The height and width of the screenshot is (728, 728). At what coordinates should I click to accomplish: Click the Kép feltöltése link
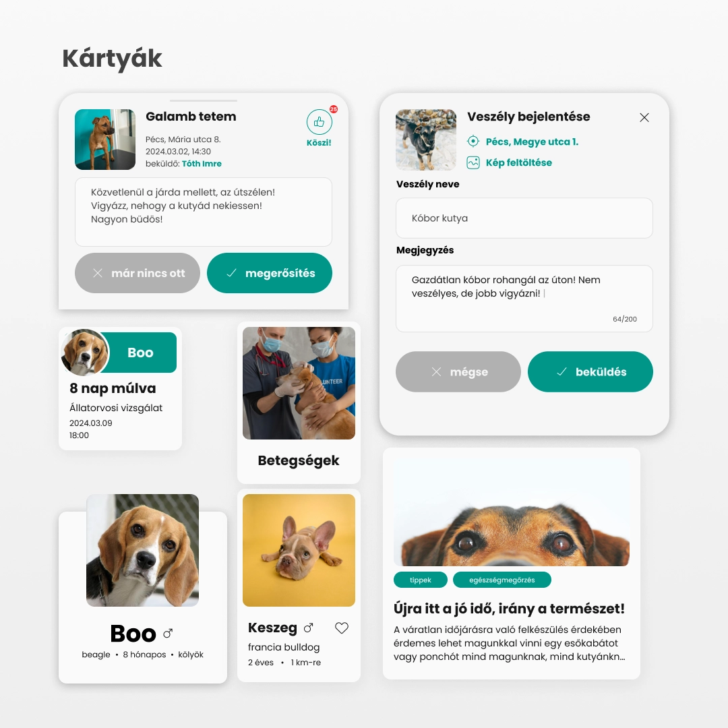(x=518, y=162)
